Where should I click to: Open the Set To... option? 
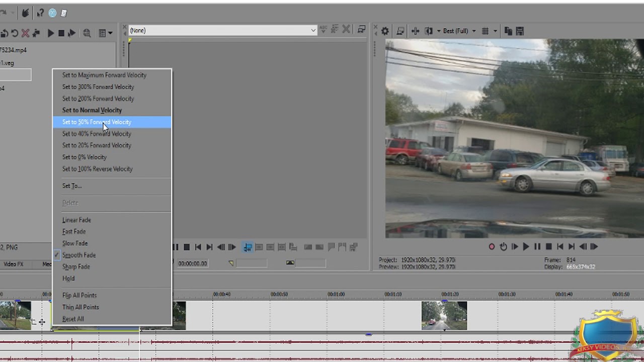click(x=112, y=186)
